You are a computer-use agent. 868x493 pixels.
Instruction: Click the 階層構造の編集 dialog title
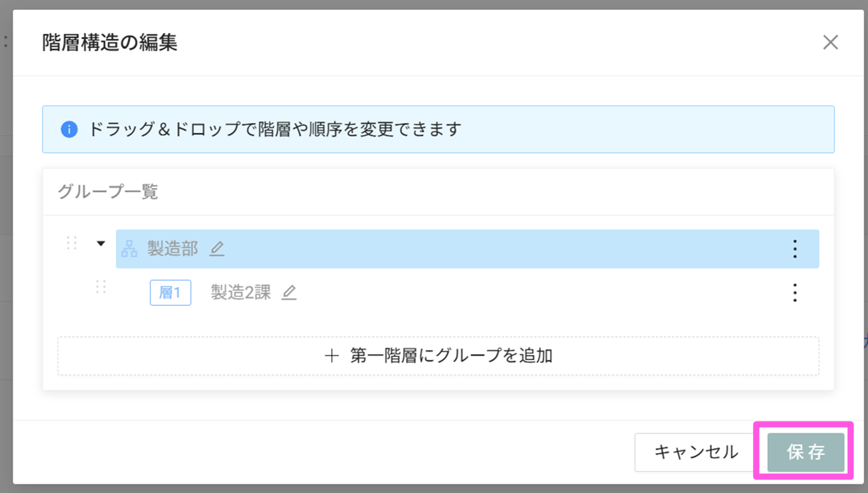110,43
